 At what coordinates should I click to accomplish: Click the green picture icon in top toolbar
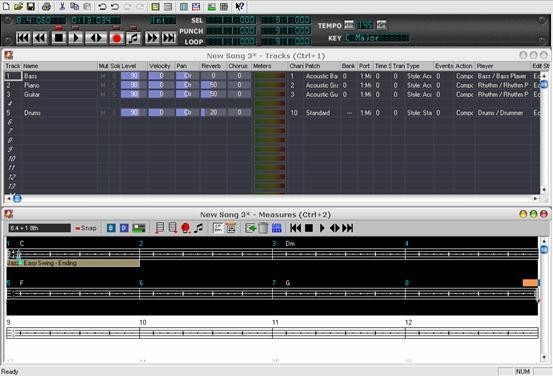[211, 6]
